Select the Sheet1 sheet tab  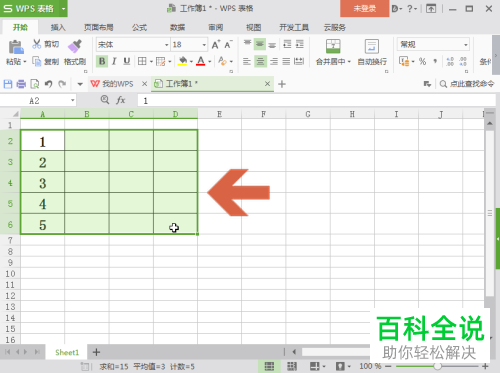pyautogui.click(x=67, y=352)
